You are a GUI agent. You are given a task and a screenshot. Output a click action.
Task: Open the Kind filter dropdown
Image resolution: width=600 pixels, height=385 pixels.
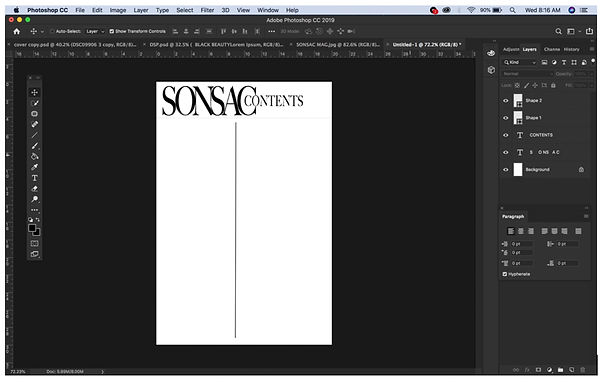[520, 62]
